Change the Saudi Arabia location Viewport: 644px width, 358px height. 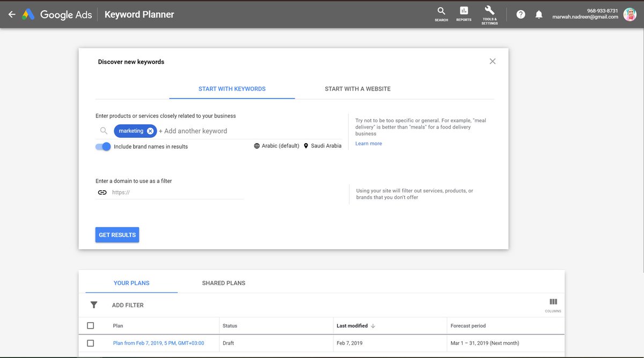pyautogui.click(x=322, y=146)
